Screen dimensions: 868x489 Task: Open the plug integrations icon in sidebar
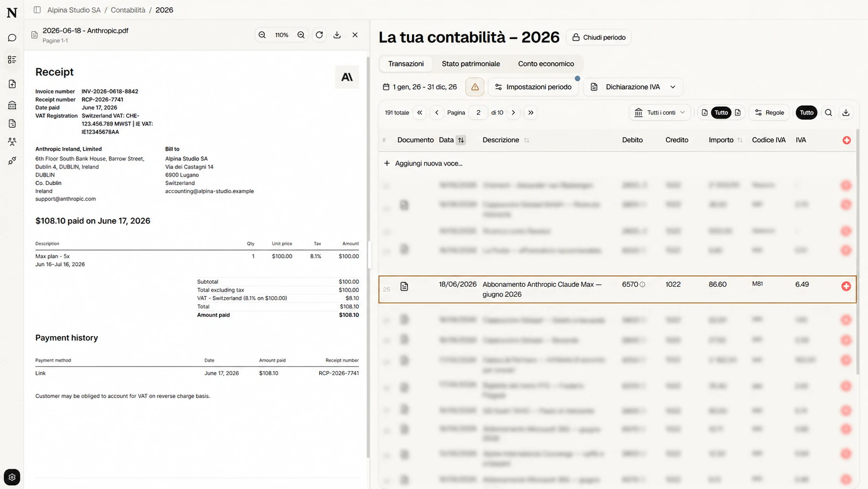(x=12, y=161)
